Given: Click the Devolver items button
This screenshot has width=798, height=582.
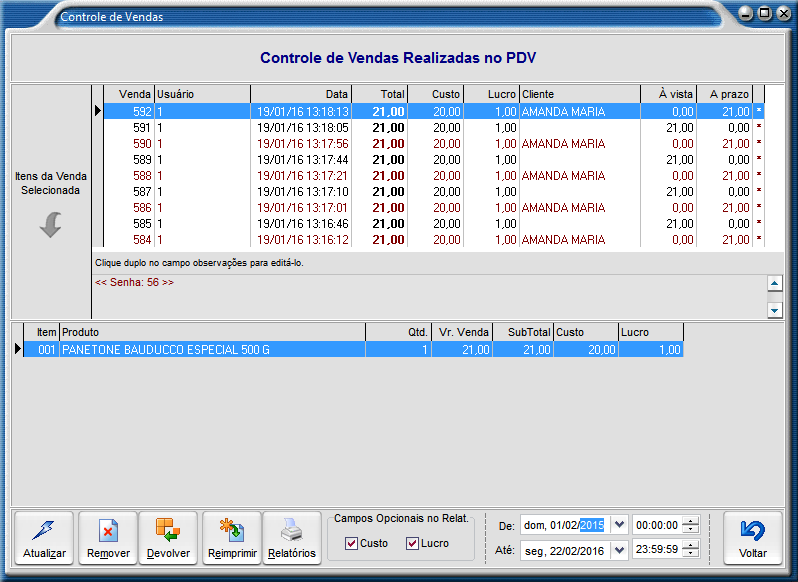Looking at the screenshot, I should coord(168,538).
